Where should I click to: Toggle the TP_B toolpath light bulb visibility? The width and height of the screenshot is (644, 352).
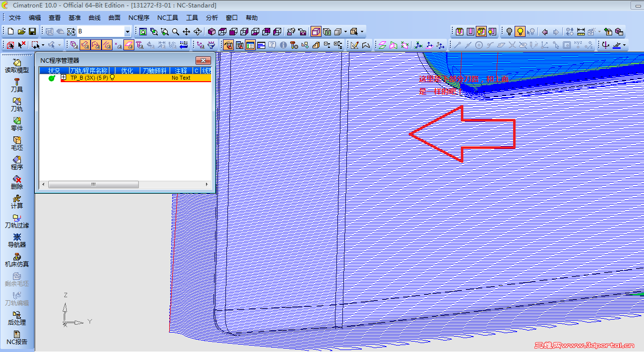point(112,78)
